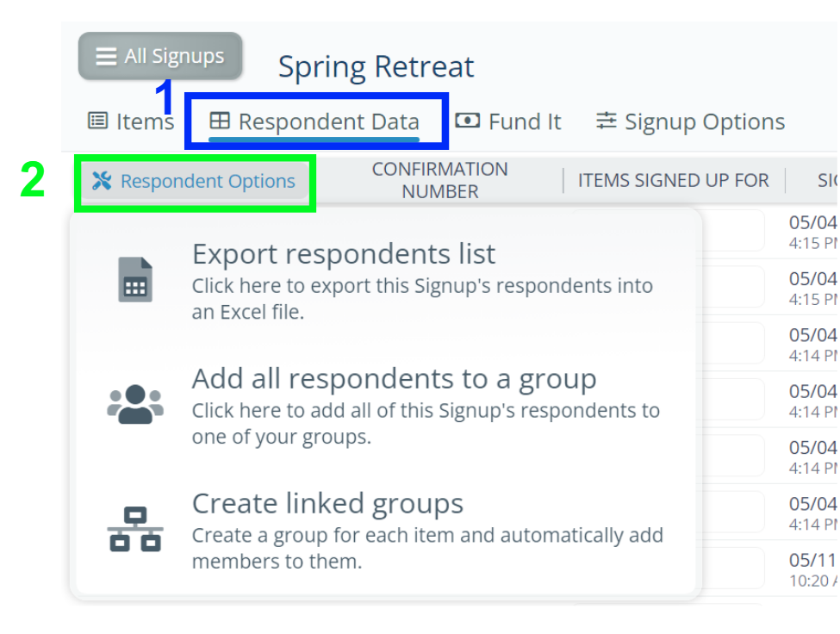Open the Fund It tab
The height and width of the screenshot is (634, 840).
[x=508, y=121]
